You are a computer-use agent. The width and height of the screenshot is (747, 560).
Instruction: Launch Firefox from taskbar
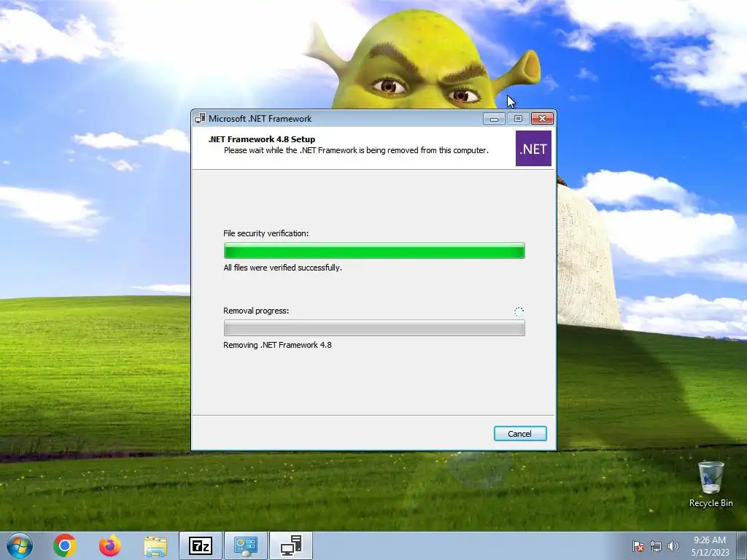point(110,545)
